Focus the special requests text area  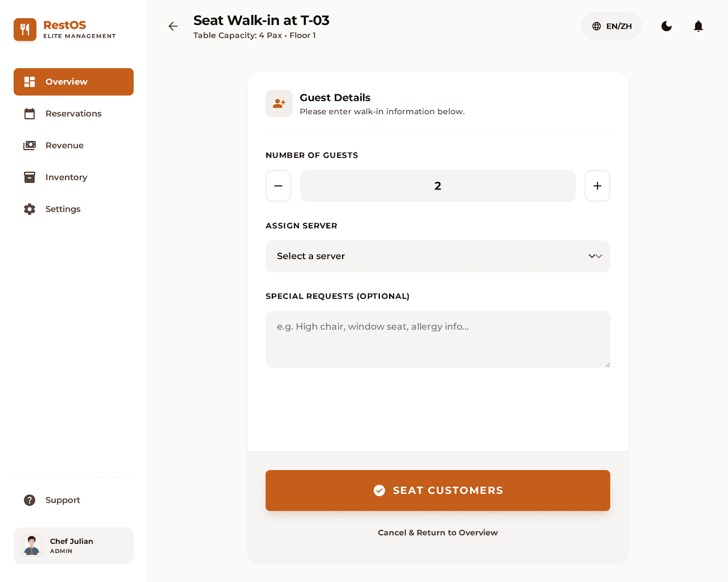[438, 339]
